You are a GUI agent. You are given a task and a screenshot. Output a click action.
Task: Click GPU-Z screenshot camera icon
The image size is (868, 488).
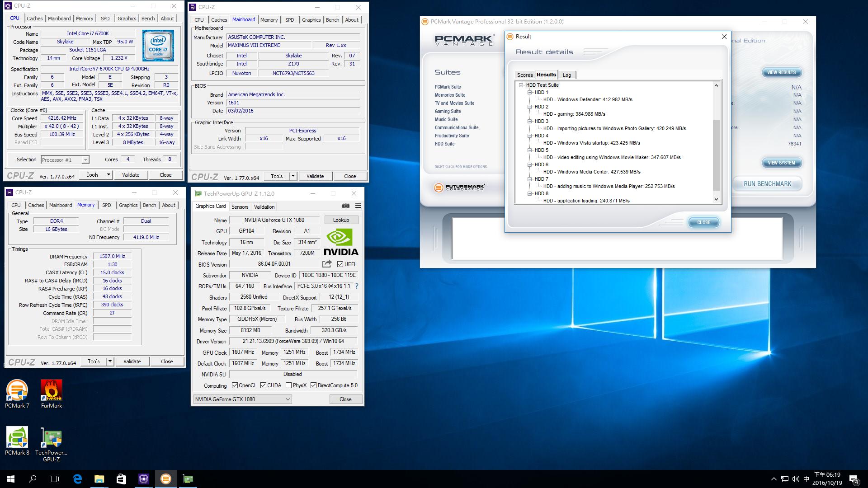tap(346, 206)
